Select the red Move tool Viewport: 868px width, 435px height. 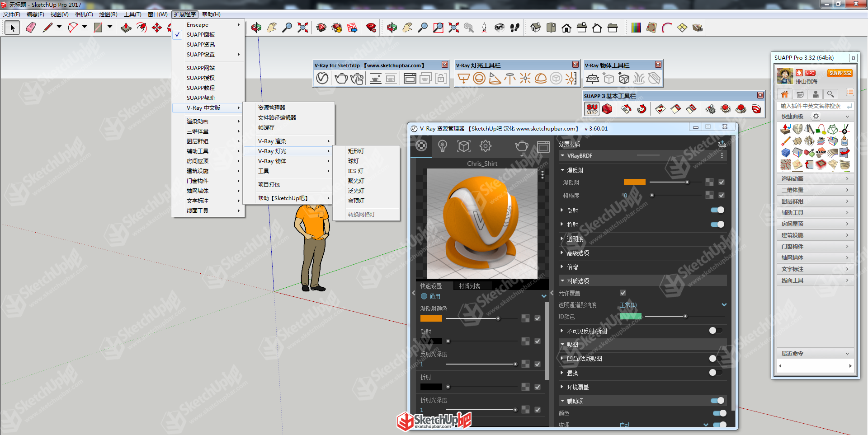click(x=157, y=28)
